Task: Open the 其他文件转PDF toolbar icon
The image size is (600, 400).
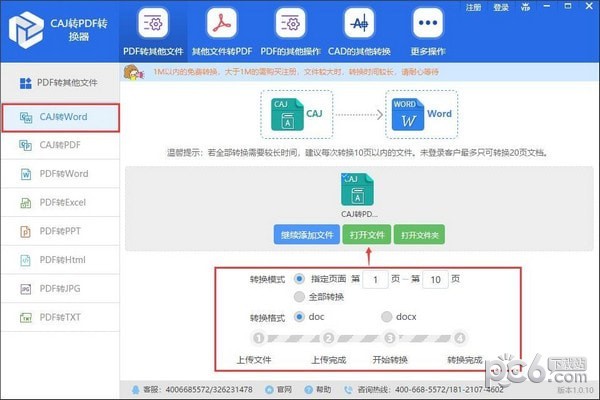Action: (222, 24)
